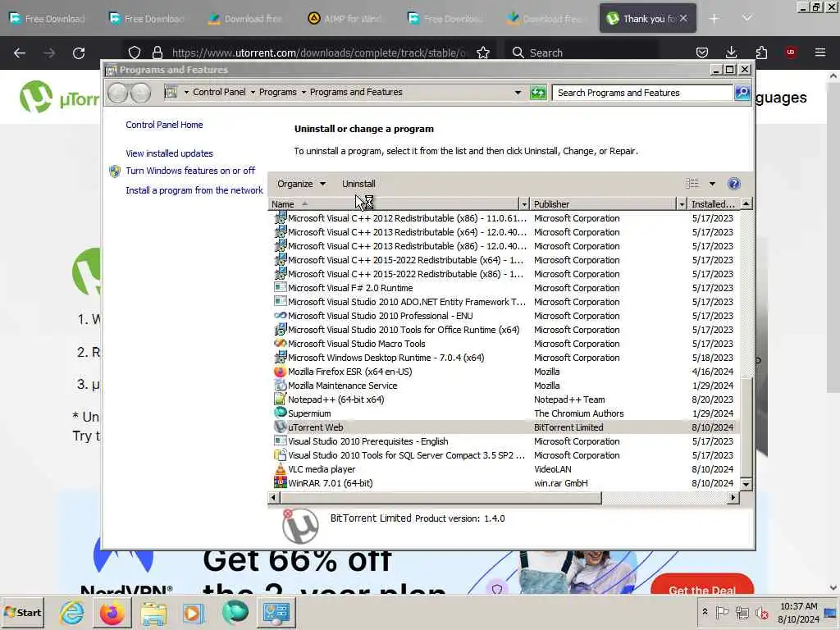Click the Supermium taskbar icon
This screenshot has height=630, width=840.
(235, 612)
